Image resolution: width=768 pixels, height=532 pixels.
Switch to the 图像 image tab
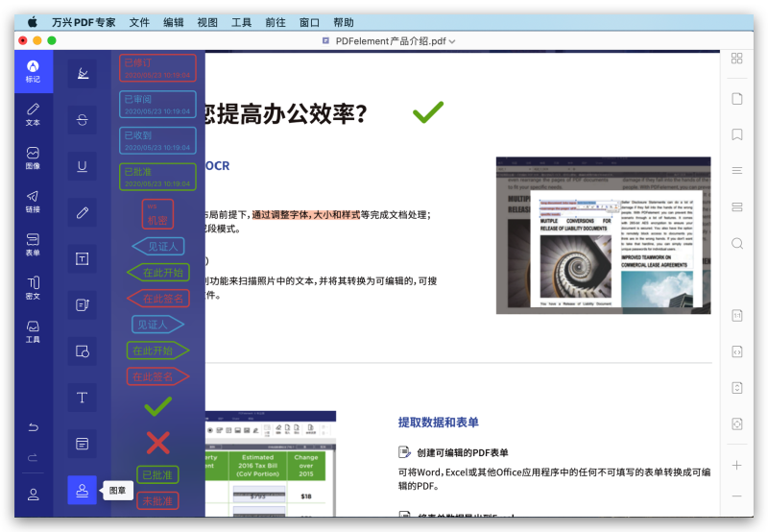tap(33, 157)
